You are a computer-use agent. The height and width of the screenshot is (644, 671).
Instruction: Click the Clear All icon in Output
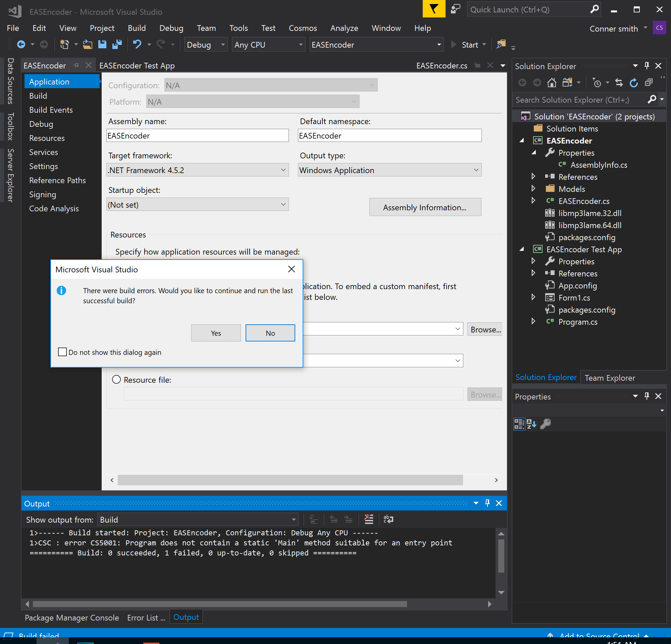[369, 519]
